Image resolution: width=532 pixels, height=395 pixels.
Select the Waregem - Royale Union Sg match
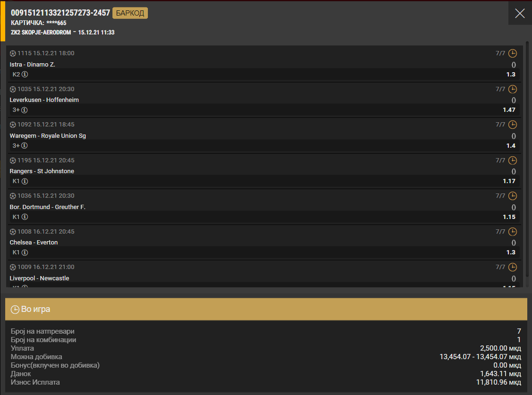[48, 135]
